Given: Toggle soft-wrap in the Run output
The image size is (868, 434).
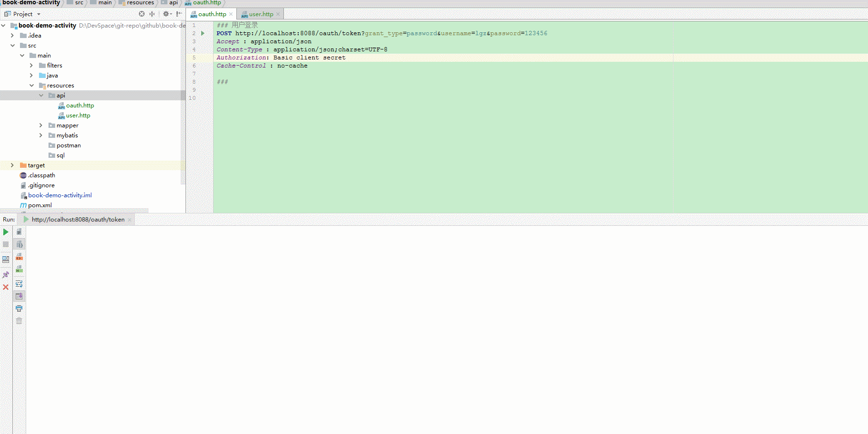Looking at the screenshot, I should tap(19, 284).
